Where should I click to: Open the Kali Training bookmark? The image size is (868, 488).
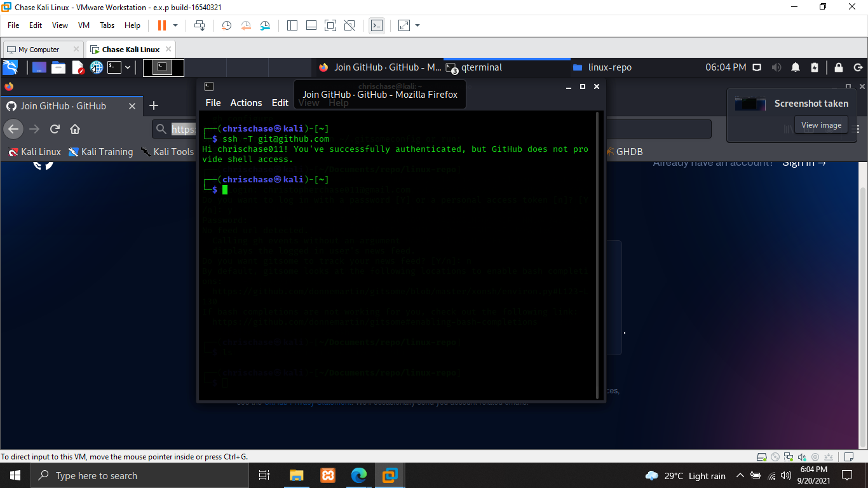point(101,152)
